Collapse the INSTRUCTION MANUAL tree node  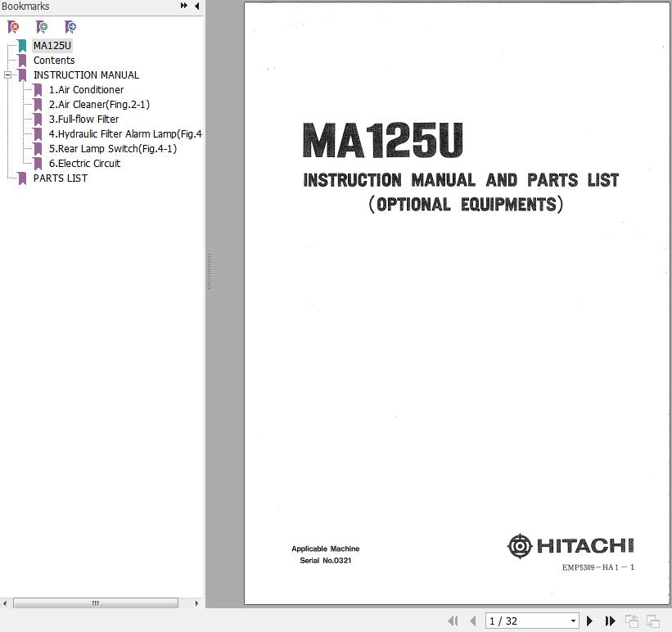7,75
